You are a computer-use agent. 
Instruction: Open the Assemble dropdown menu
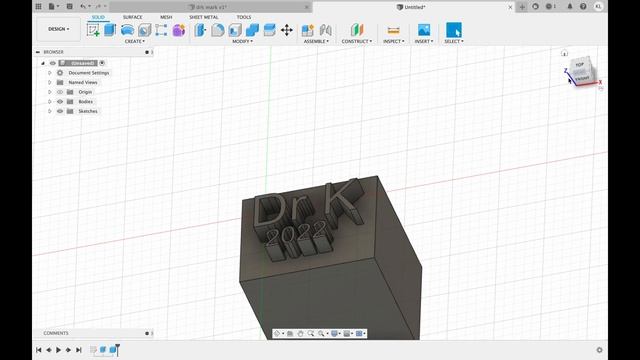(316, 41)
